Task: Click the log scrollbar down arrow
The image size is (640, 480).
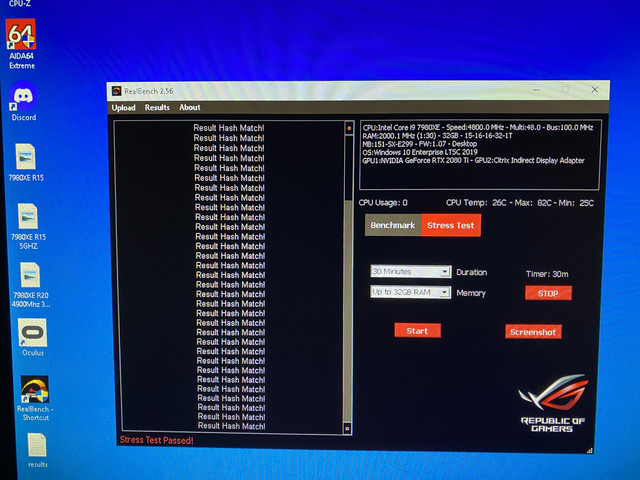Action: [348, 428]
